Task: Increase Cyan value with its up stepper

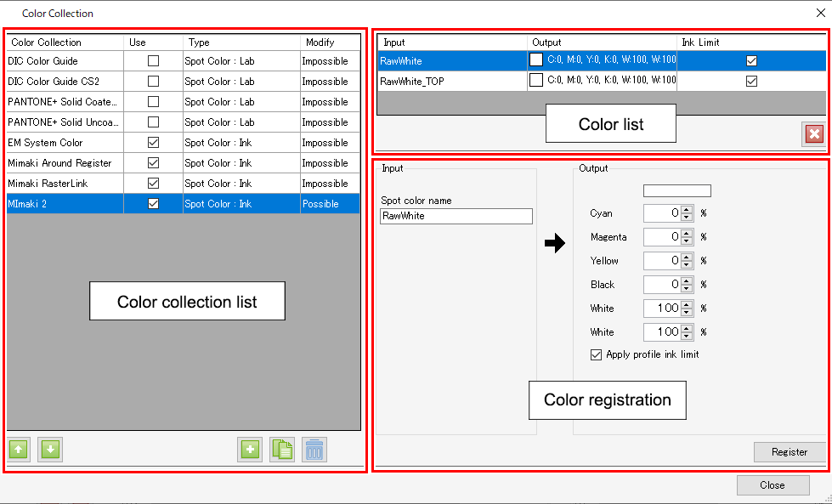Action: point(685,209)
